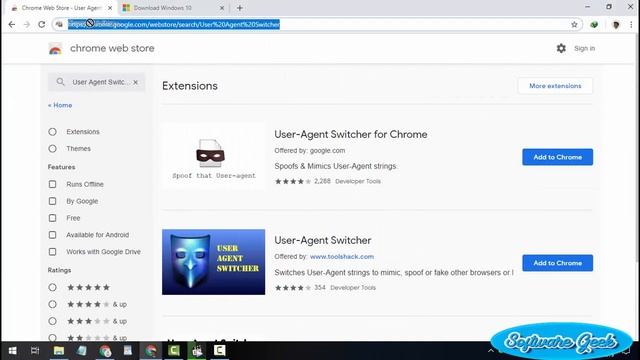This screenshot has height=360, width=640.
Task: Open the second User-Agent Switcher title
Action: tap(322, 240)
